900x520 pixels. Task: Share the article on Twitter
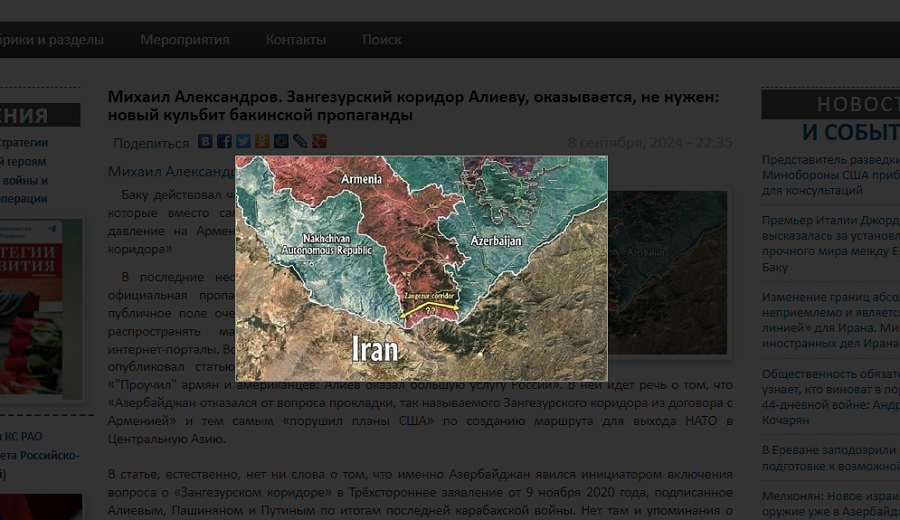click(x=243, y=141)
